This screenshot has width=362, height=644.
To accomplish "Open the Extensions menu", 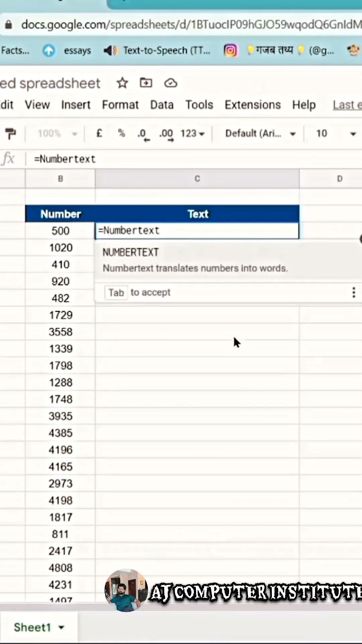I will point(253,105).
